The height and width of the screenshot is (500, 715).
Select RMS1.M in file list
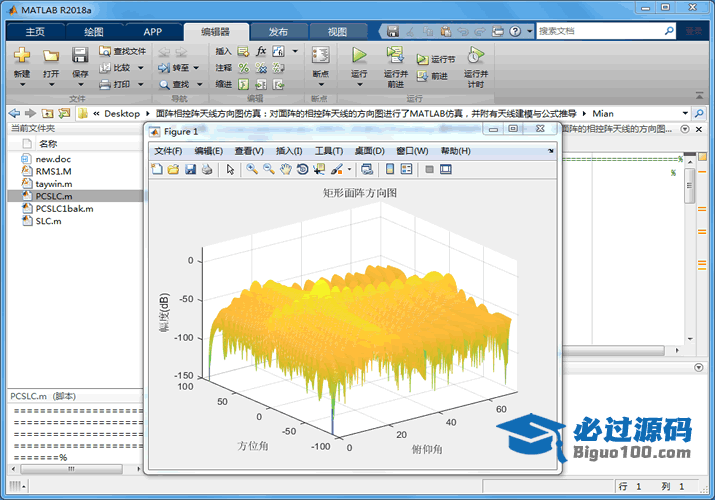[76, 171]
